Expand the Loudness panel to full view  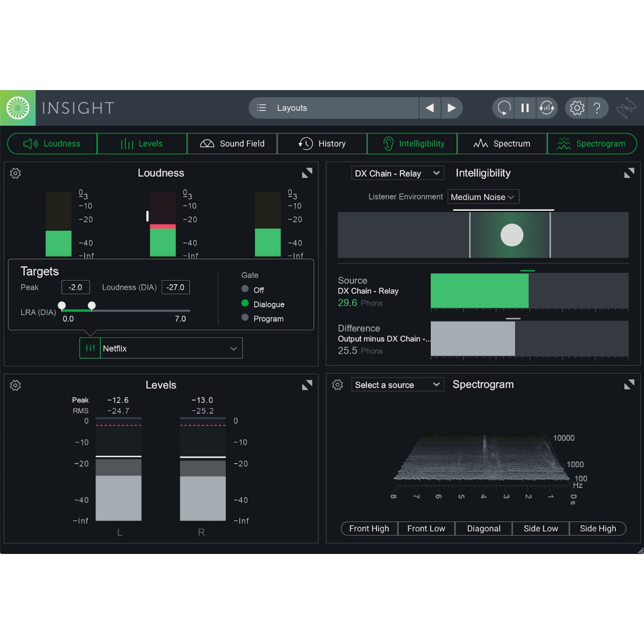point(307,173)
